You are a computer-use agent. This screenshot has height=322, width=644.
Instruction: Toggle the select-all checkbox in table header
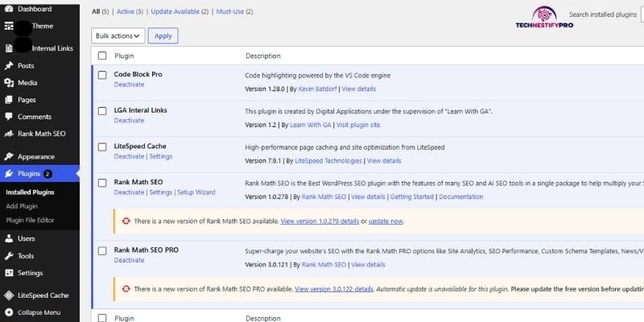pyautogui.click(x=102, y=56)
